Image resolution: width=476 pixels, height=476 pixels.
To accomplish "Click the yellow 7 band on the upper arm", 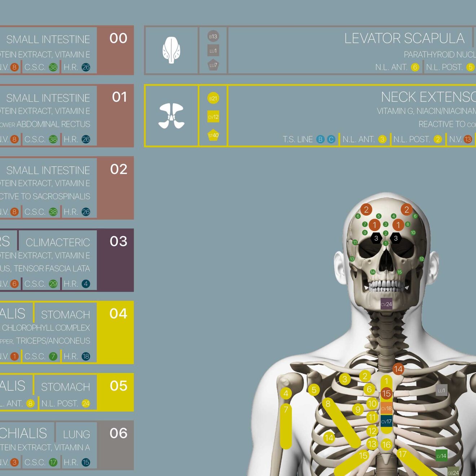I will 286,427.
